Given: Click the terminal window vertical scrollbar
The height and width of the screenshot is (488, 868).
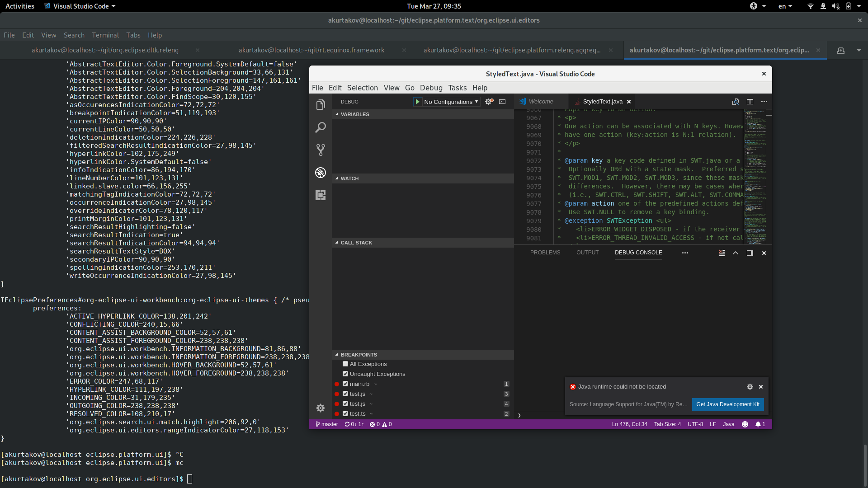Looking at the screenshot, I should click(x=865, y=465).
